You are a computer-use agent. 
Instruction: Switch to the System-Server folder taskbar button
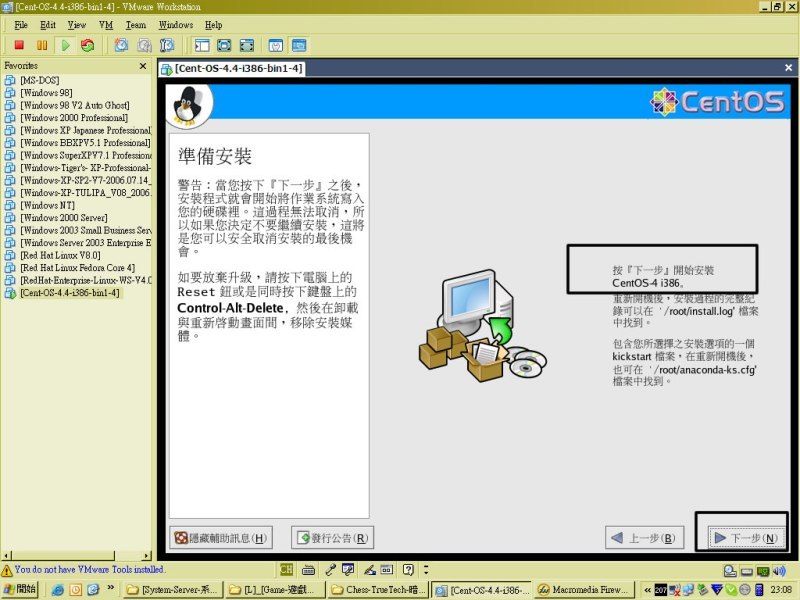pos(173,590)
